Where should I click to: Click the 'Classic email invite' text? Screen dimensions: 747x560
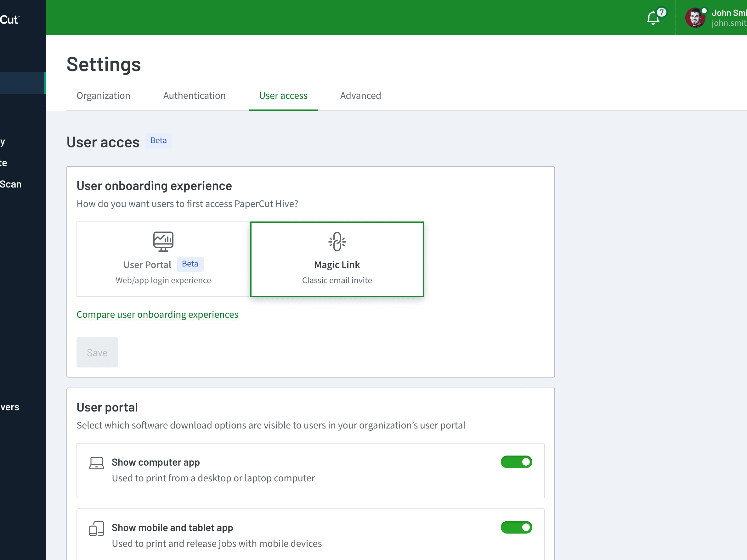(x=337, y=280)
